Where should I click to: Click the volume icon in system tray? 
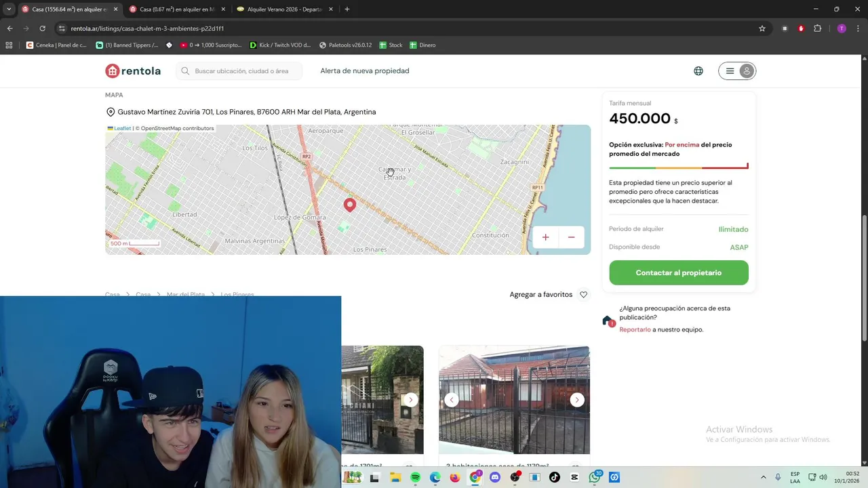(x=825, y=477)
